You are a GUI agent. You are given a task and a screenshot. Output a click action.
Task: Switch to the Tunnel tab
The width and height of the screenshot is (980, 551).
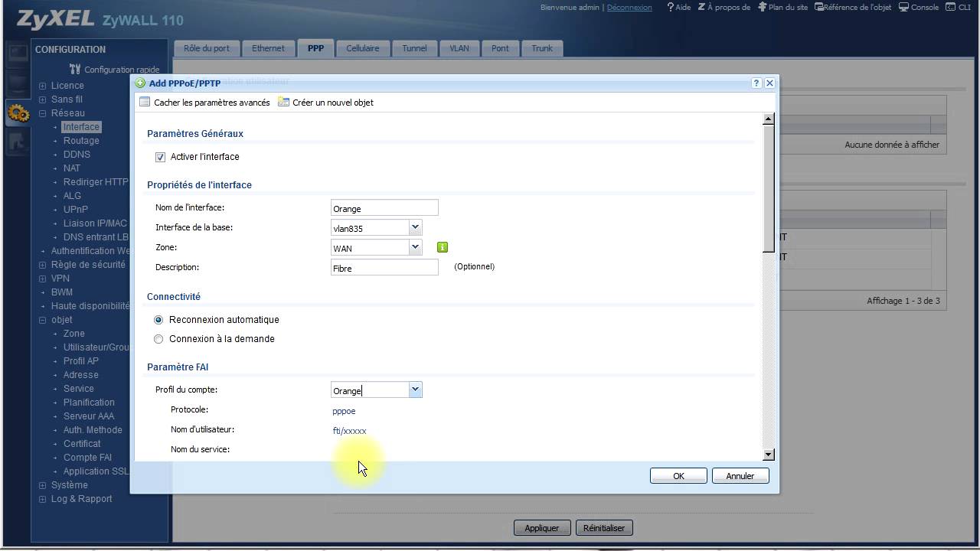[415, 48]
